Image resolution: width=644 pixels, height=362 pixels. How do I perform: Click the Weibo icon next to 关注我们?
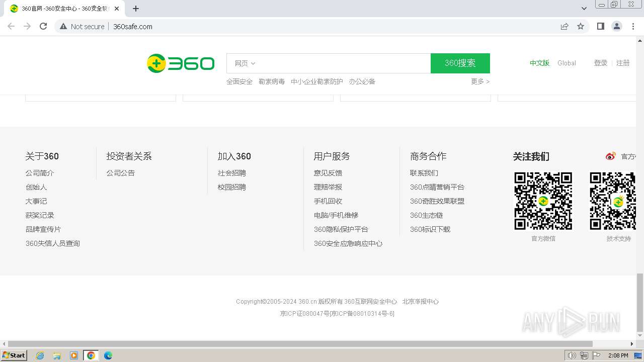pos(611,156)
